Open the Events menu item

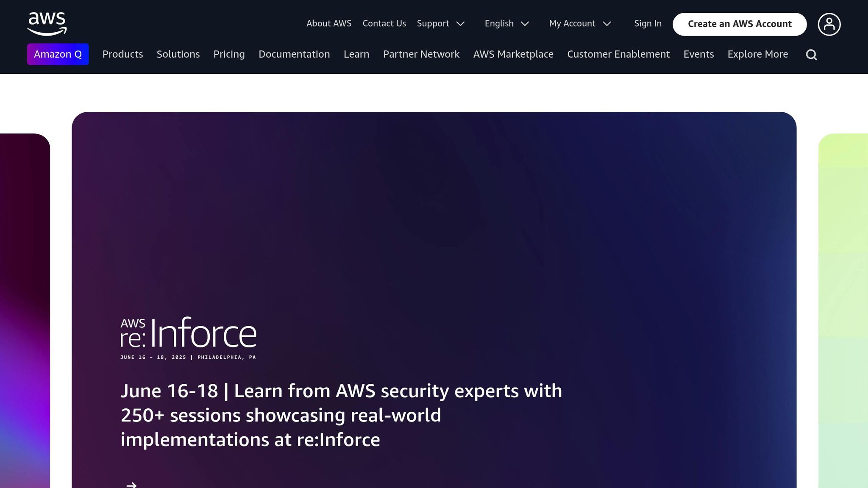click(698, 54)
